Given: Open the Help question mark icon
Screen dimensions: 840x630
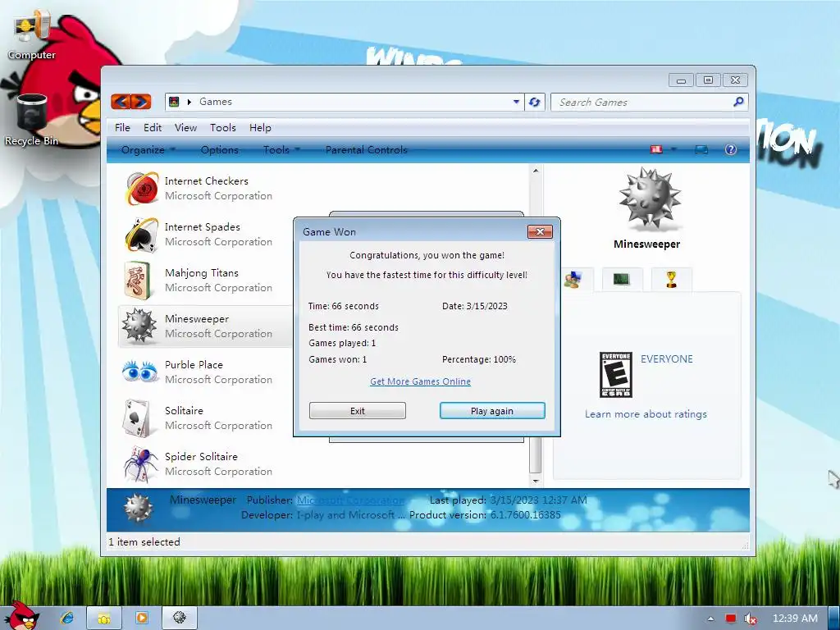Looking at the screenshot, I should (731, 149).
